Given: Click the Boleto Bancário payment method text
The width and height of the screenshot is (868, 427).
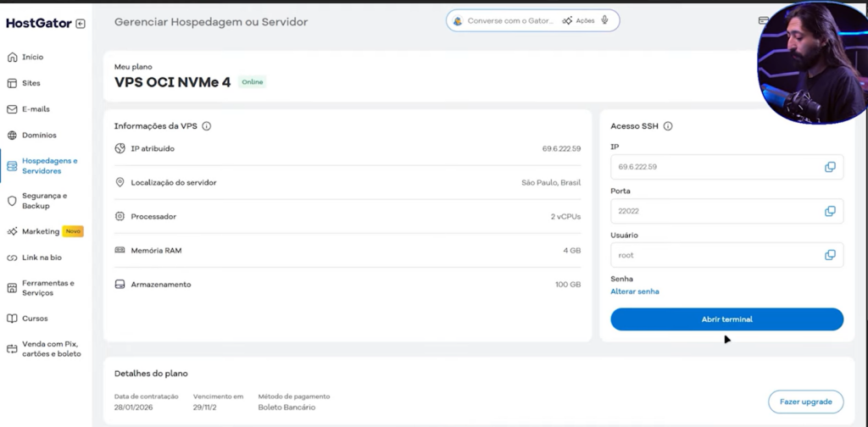Looking at the screenshot, I should [287, 408].
